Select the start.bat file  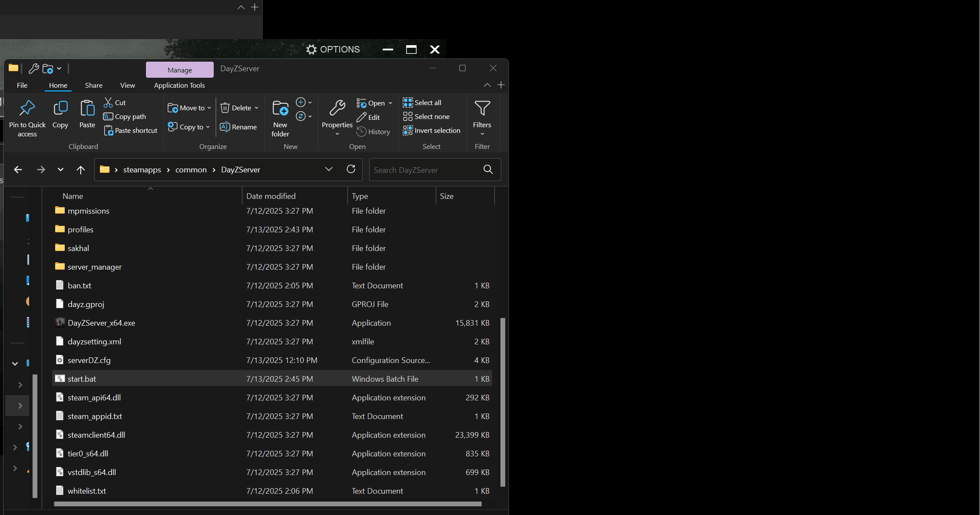[x=82, y=379]
